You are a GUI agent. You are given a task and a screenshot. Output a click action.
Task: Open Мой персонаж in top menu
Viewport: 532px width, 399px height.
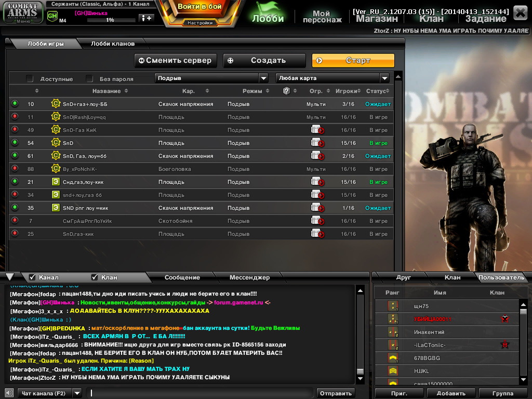click(x=322, y=16)
